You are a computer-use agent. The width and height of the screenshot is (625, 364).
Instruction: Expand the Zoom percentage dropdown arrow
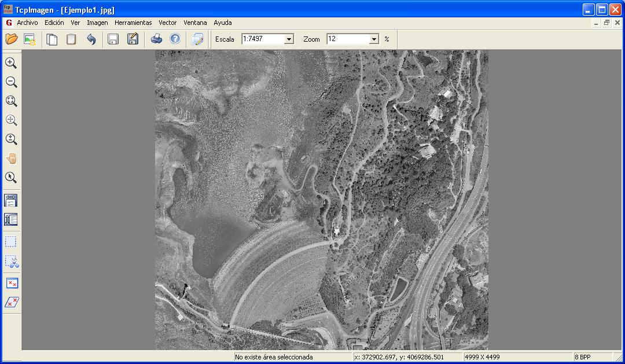click(x=374, y=39)
